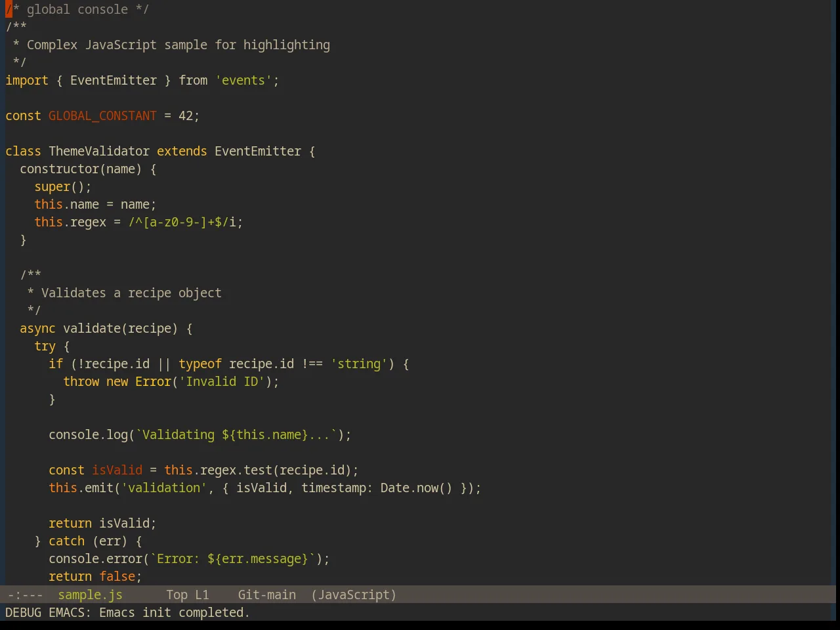
Task: Click Git-main version control indicator
Action: (266, 595)
